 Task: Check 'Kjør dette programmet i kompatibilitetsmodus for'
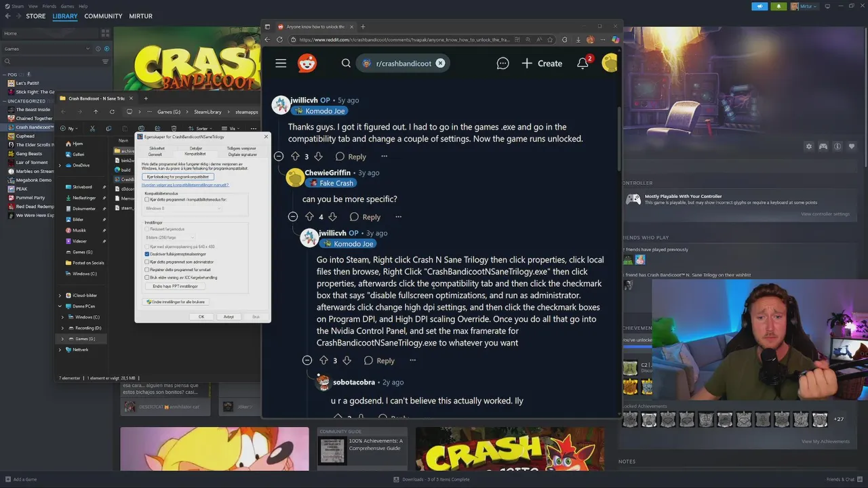(146, 200)
